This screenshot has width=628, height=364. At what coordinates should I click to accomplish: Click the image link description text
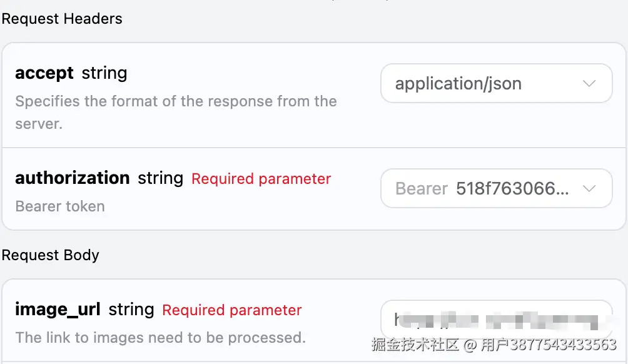pyautogui.click(x=160, y=338)
